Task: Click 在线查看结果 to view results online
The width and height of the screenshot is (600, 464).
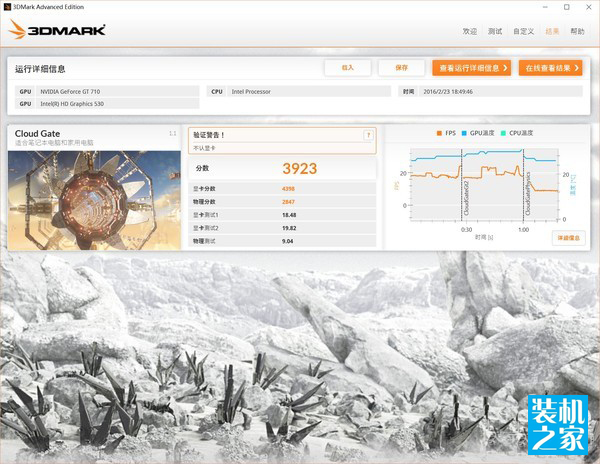Action: click(551, 68)
